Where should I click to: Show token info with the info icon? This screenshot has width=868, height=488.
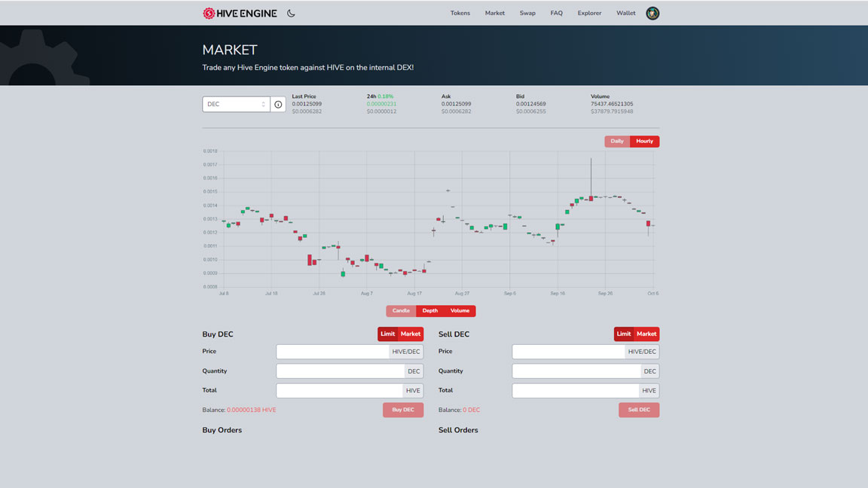278,105
